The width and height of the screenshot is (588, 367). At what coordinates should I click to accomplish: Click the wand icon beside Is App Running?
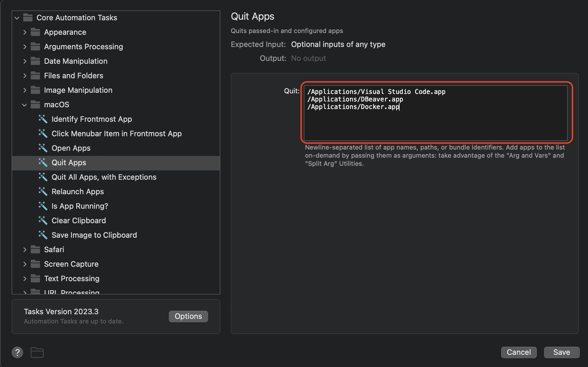tap(43, 206)
